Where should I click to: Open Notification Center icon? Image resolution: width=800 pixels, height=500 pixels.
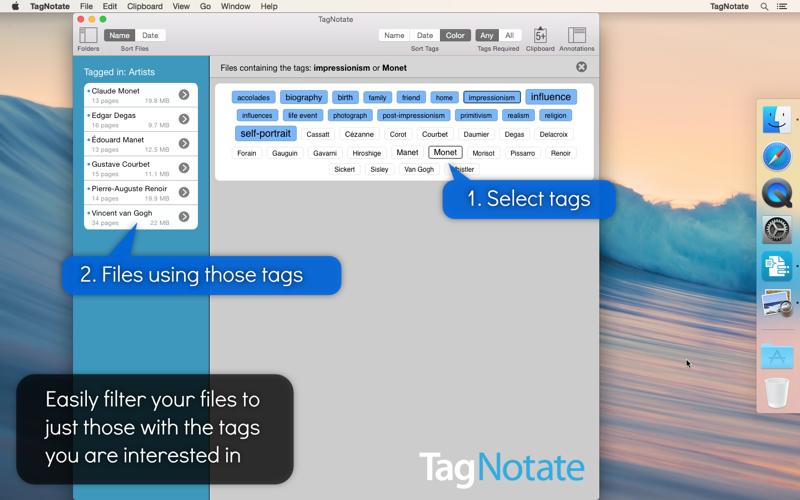782,7
